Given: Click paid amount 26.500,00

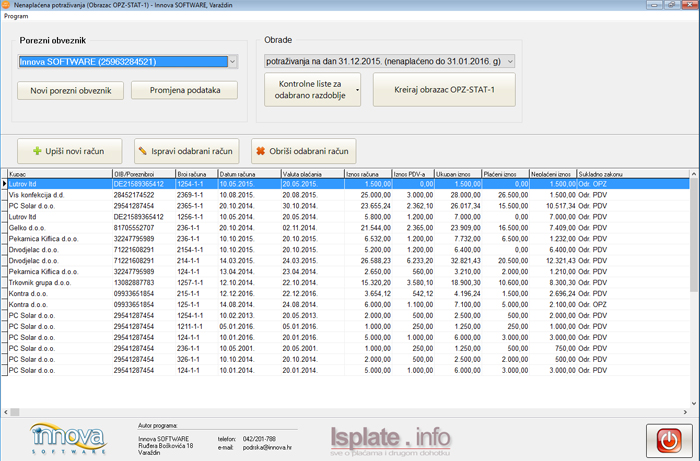Looking at the screenshot, I should tap(513, 195).
